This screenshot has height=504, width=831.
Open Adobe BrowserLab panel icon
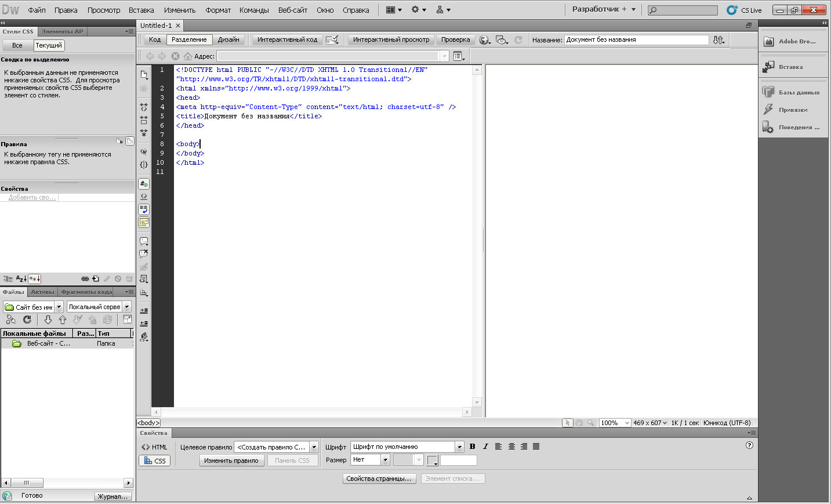click(769, 41)
